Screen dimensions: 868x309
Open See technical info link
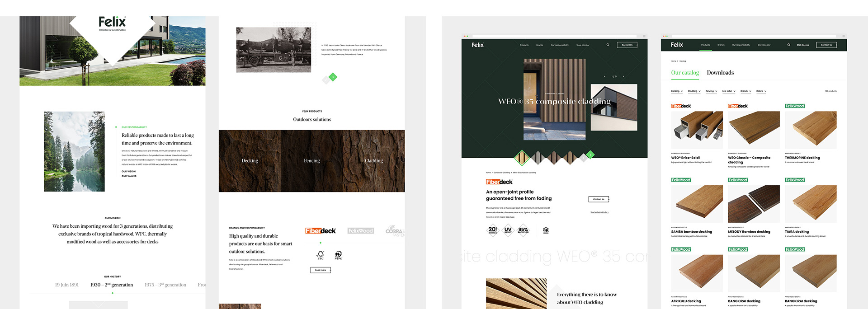click(599, 212)
